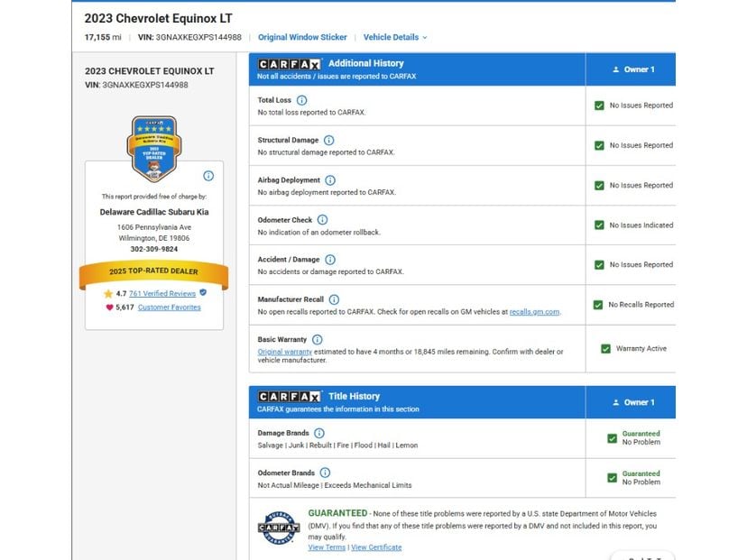747x560 pixels.
Task: Select the Additional History section header
Action: 417,69
